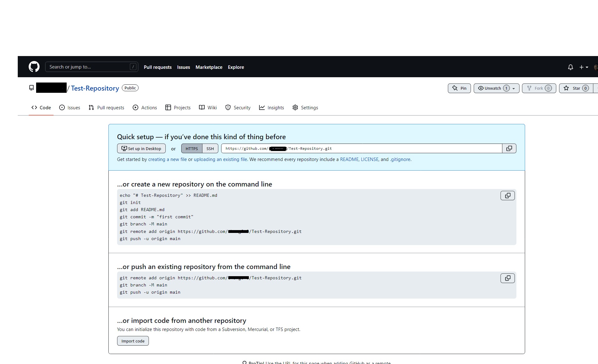This screenshot has height=364, width=598.
Task: Click the Fork count badge
Action: pyautogui.click(x=548, y=88)
